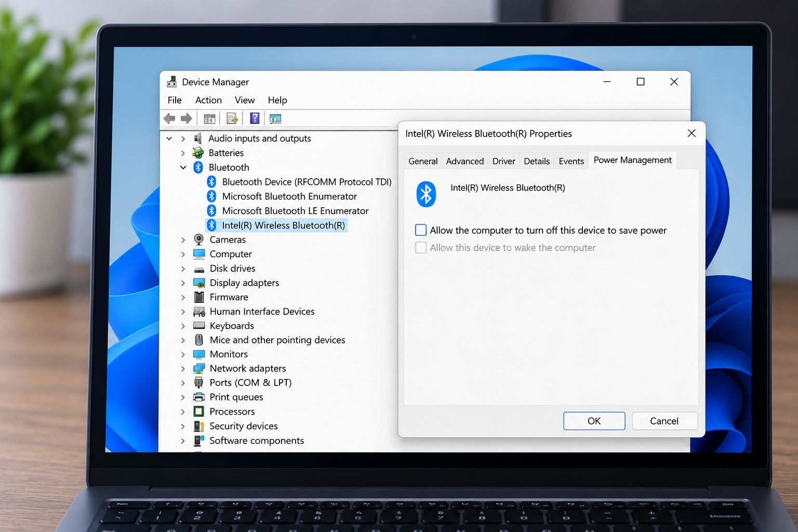Switch to the Details tab

(537, 161)
